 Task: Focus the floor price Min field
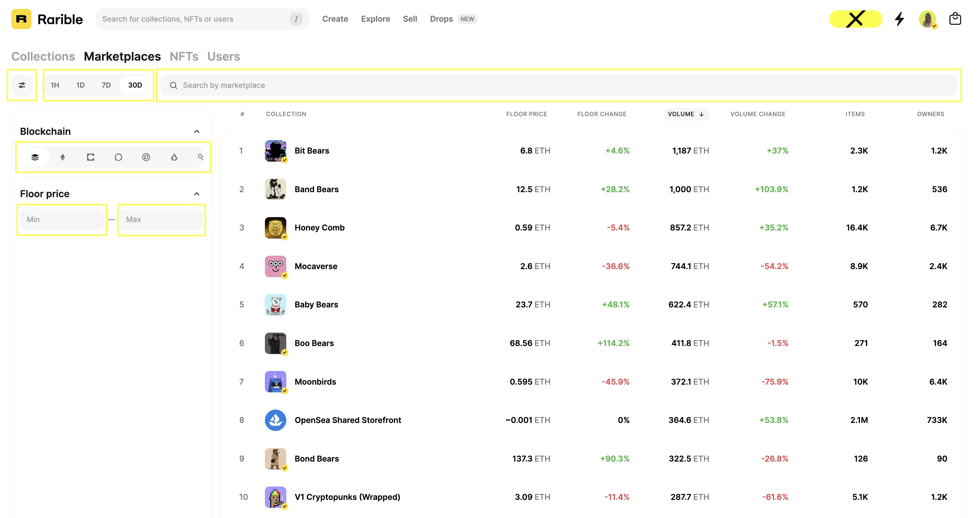pos(62,219)
